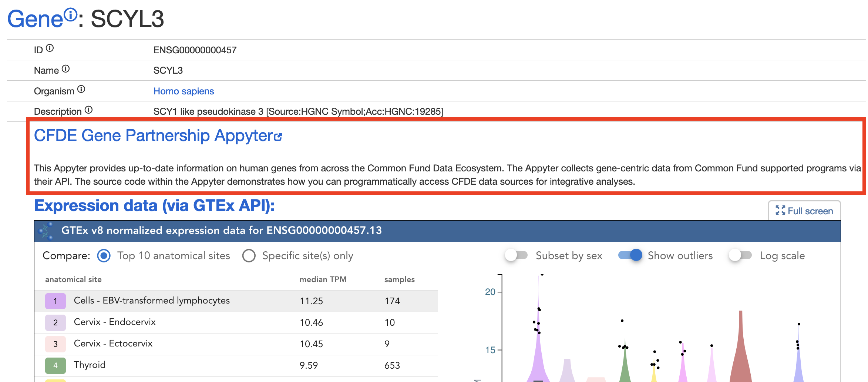Toggle the Subset by sex switch
This screenshot has width=868, height=382.
(517, 255)
